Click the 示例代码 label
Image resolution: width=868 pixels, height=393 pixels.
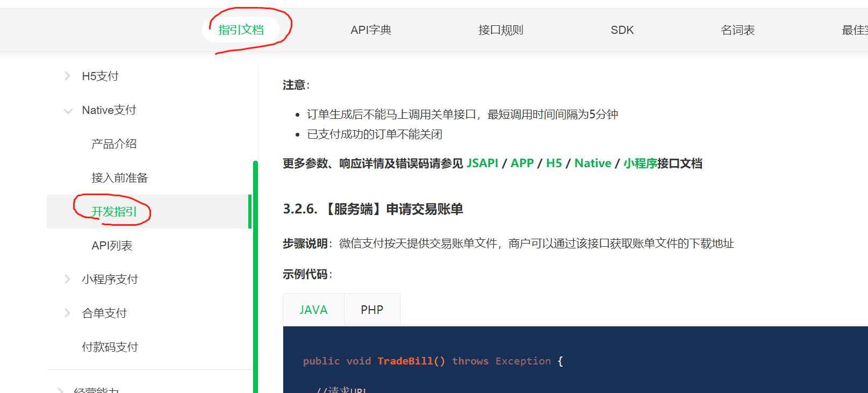[x=307, y=274]
